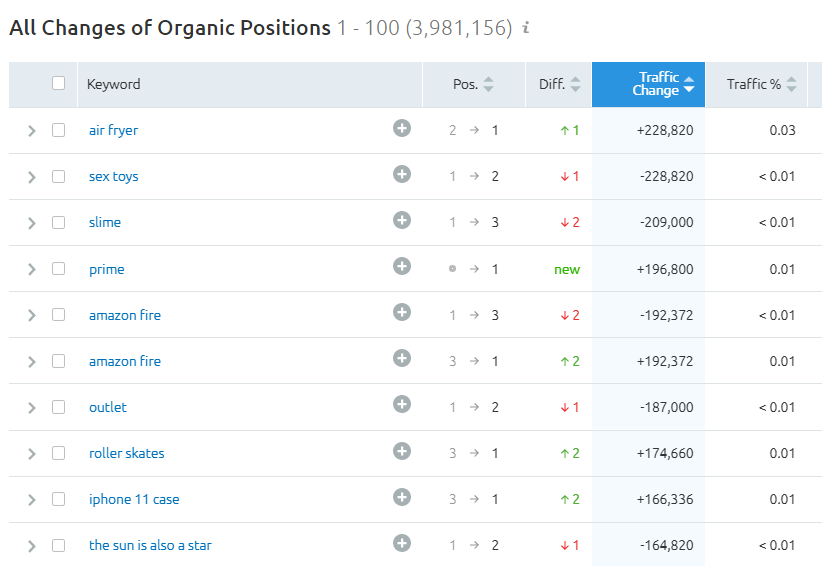Click the plus icon next to sex toys
Image resolution: width=822 pixels, height=566 pixels.
click(x=402, y=174)
